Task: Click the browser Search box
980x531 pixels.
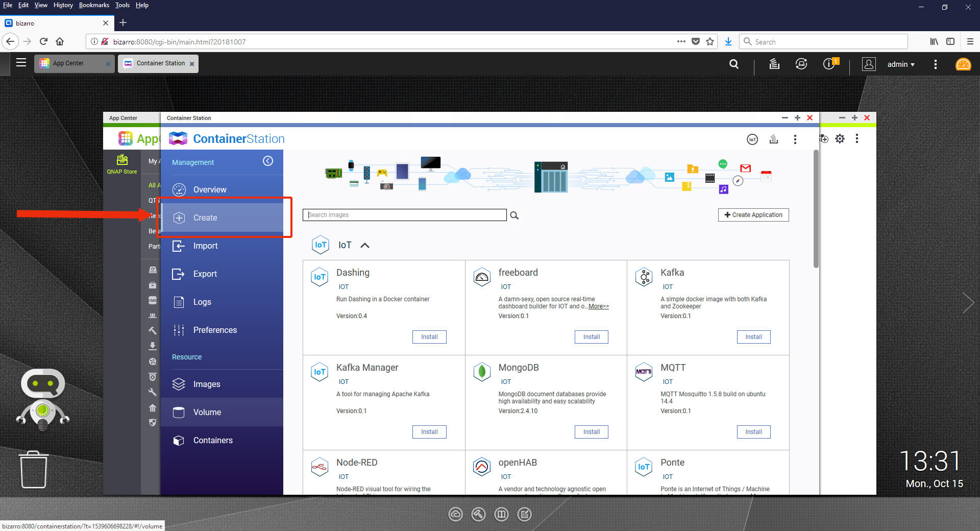Action: 823,41
